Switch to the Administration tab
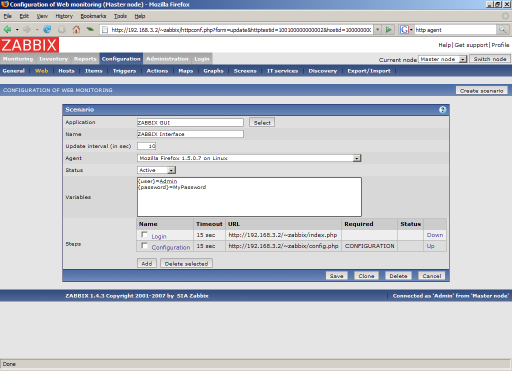The image size is (512, 371). (x=167, y=59)
